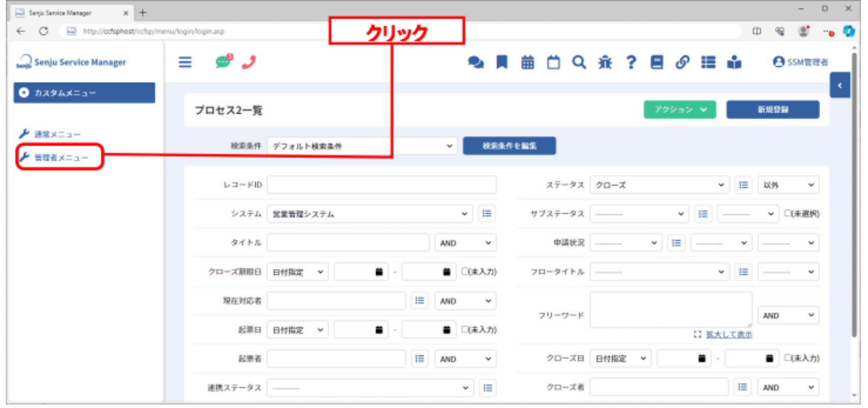The height and width of the screenshot is (408, 868).
Task: Click the green chat notification icon
Action: [224, 62]
